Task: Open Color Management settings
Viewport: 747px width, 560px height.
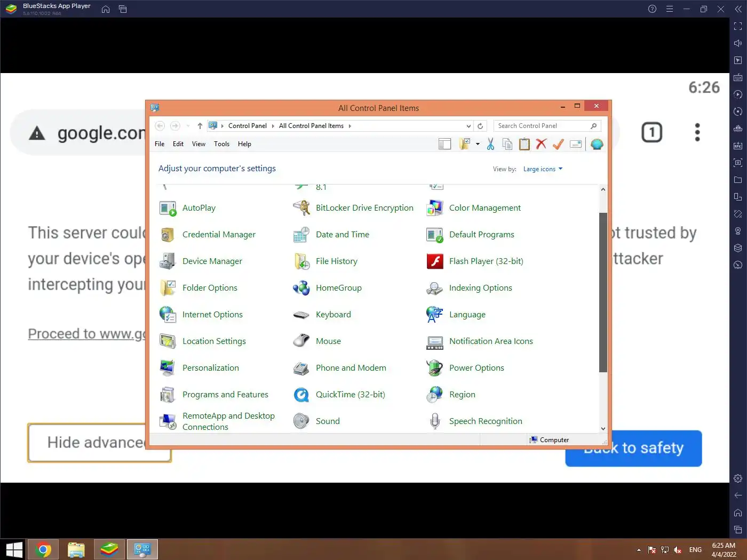Action: (474, 208)
